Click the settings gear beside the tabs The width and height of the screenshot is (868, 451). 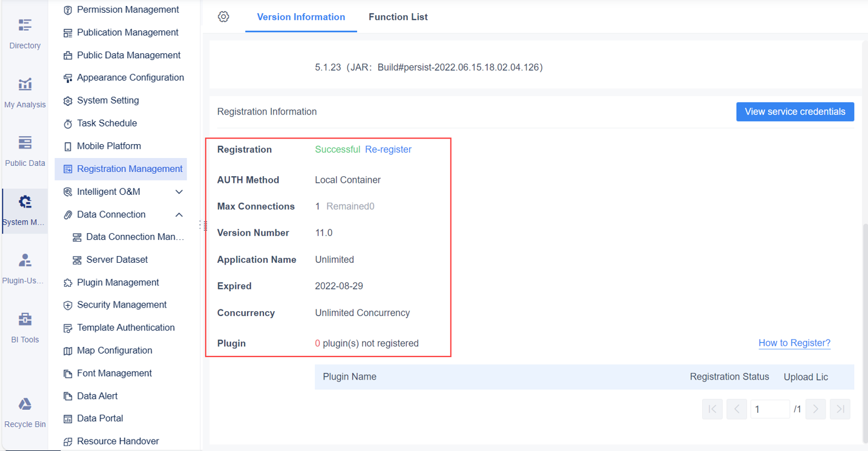point(223,16)
